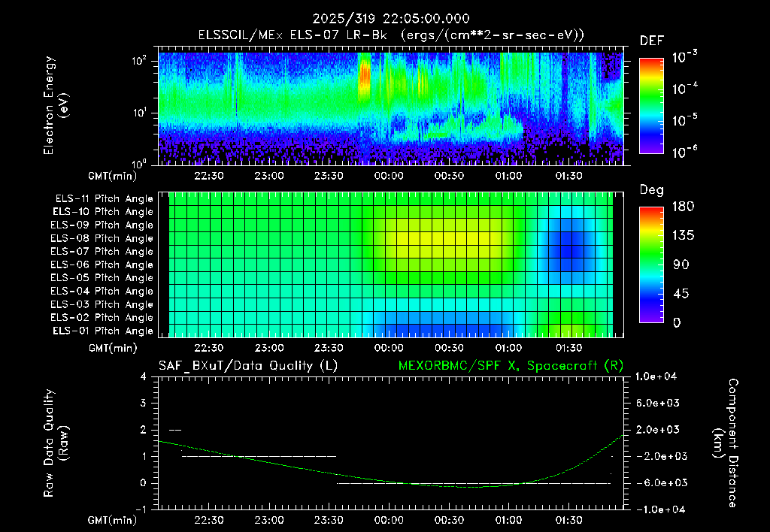This screenshot has width=770, height=532.
Task: Pick the DEF rainbow color bar
Action: pyautogui.click(x=651, y=106)
